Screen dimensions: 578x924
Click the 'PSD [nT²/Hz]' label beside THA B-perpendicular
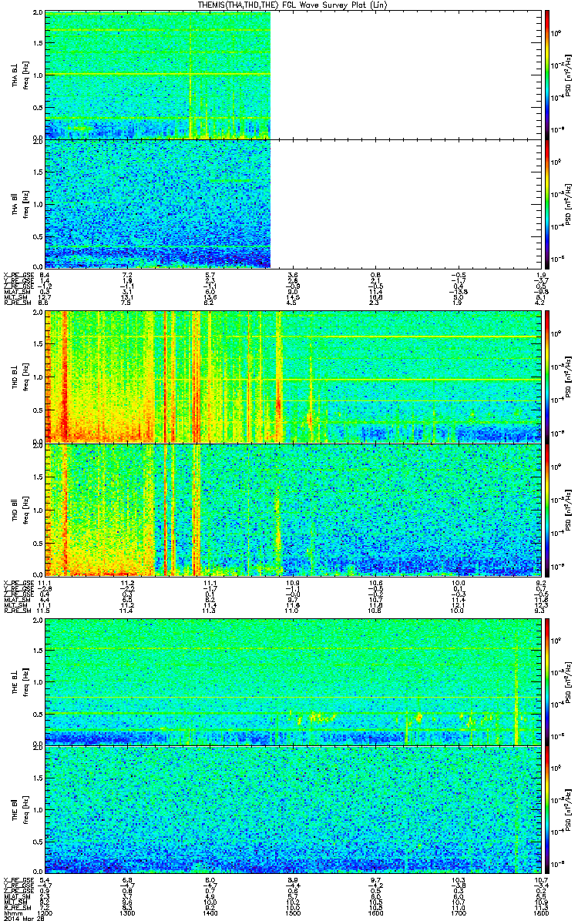tap(570, 75)
